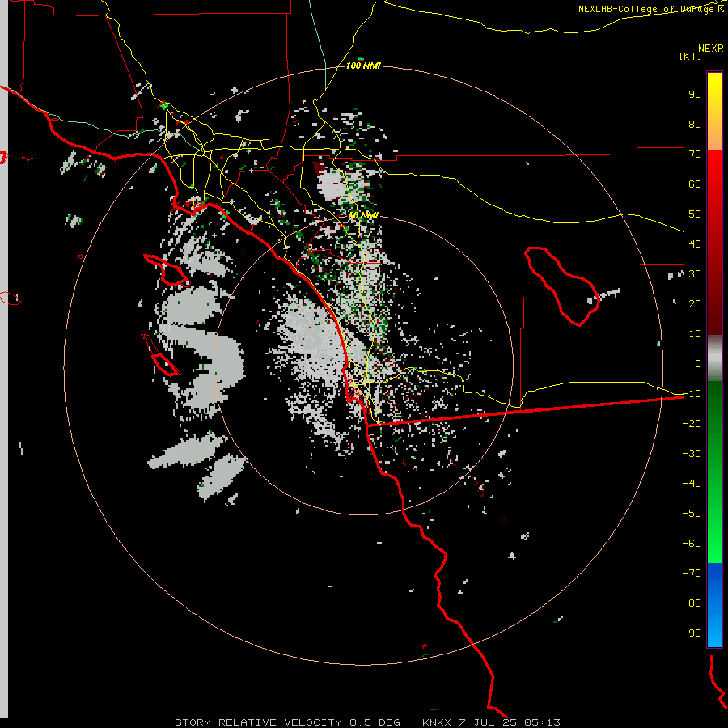Image resolution: width=728 pixels, height=728 pixels.
Task: Click the -20 value on the velocity scale
Action: pyautogui.click(x=692, y=423)
